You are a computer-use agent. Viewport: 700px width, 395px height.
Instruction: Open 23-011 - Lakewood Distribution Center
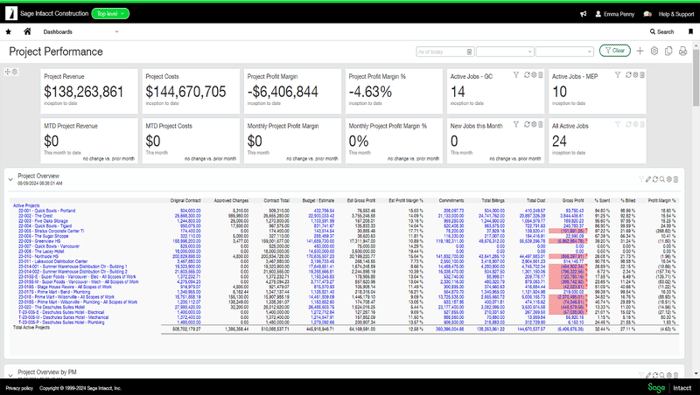53,262
